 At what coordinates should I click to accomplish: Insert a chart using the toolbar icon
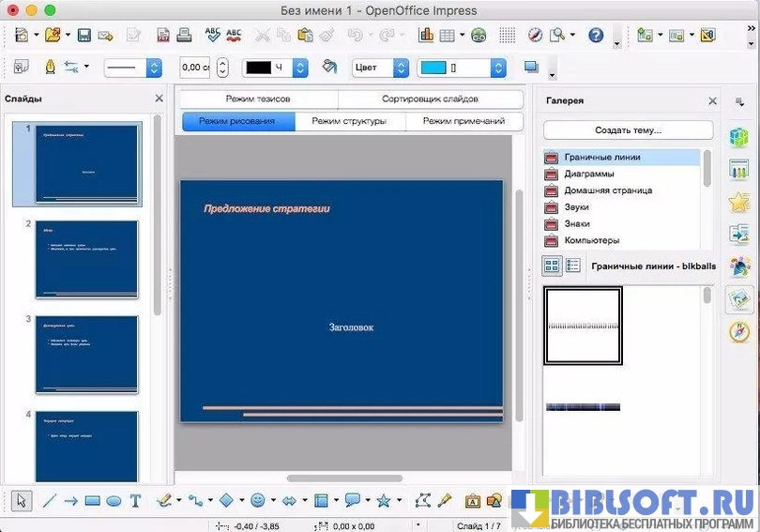(x=426, y=36)
